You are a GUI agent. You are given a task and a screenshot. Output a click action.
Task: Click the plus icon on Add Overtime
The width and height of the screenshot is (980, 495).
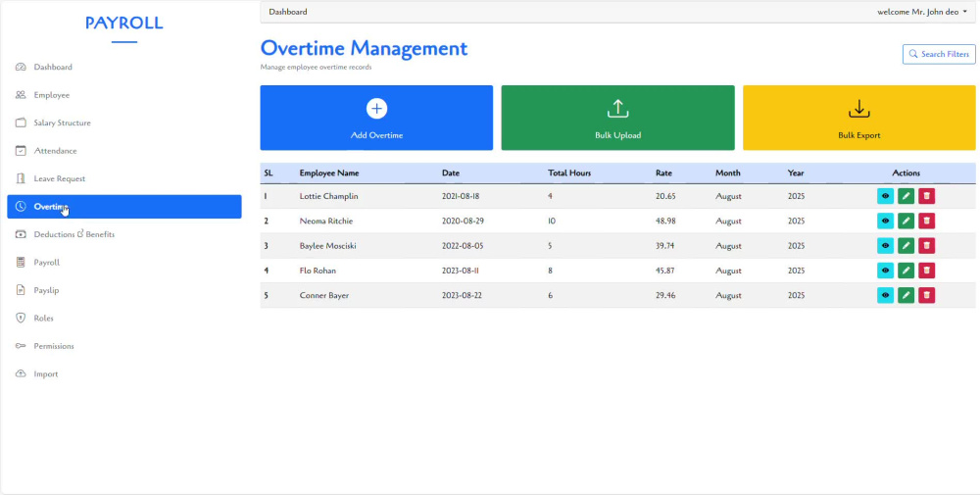376,108
